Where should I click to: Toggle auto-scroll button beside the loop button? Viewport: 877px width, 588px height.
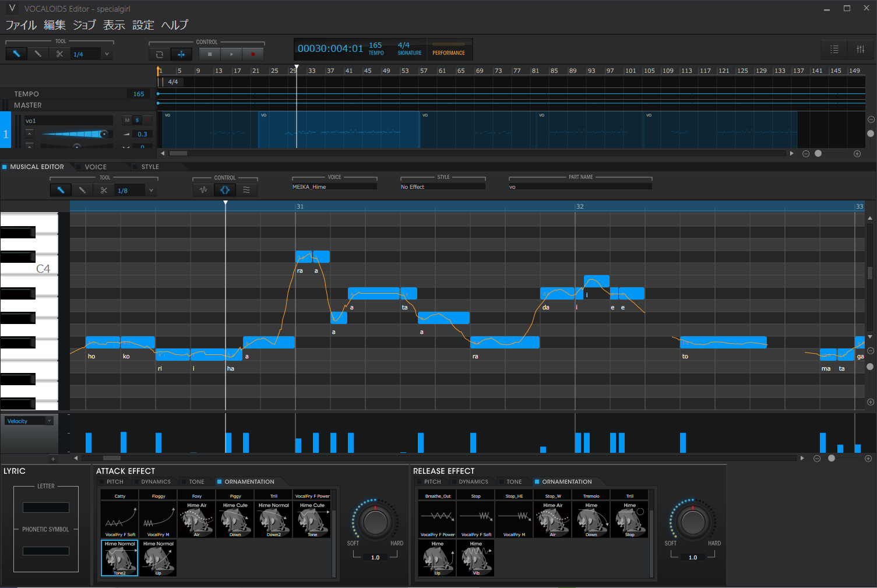pos(181,54)
